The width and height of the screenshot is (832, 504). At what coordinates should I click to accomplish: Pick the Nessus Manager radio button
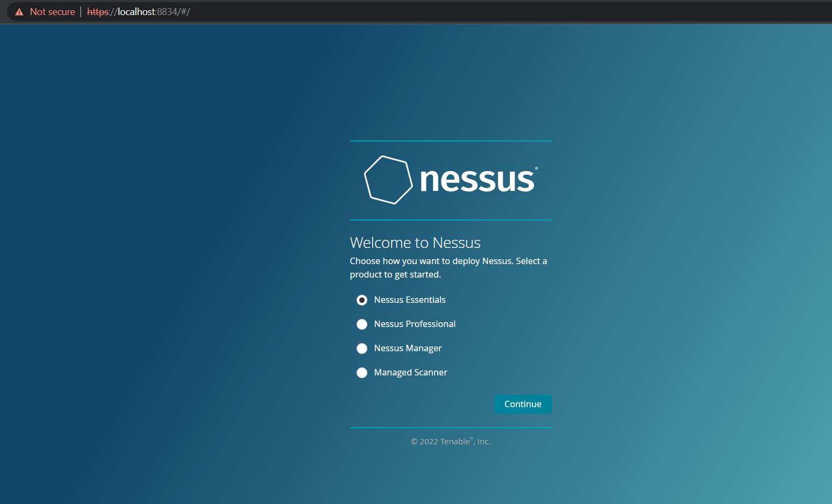tap(362, 349)
